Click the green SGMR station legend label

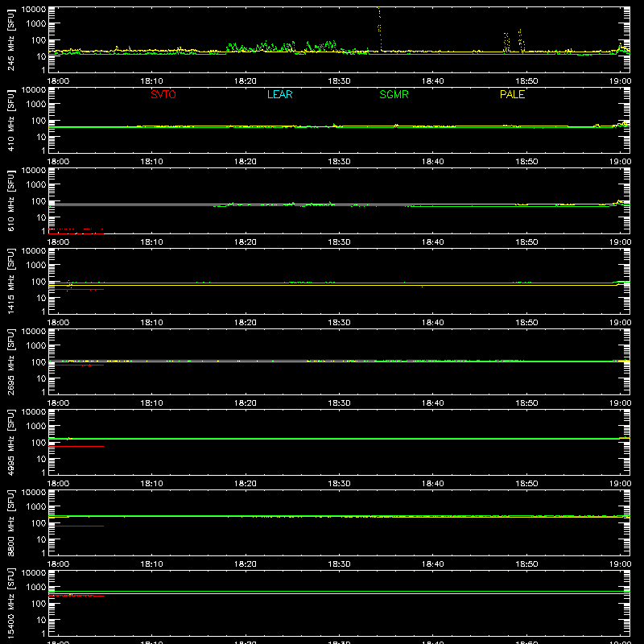point(394,94)
